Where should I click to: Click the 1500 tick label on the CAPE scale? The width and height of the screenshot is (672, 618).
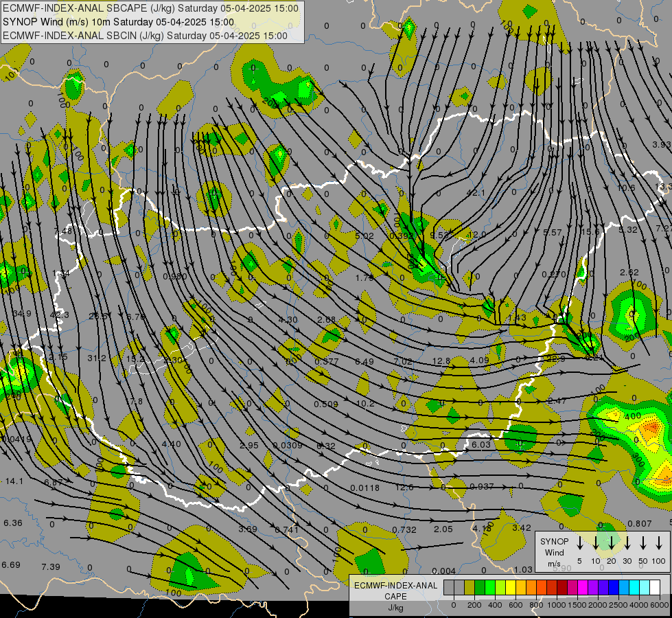577,605
